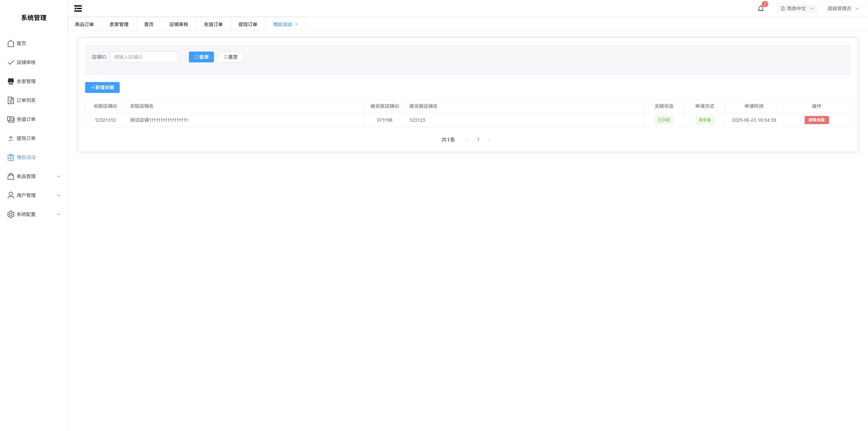The height and width of the screenshot is (431, 868).
Task: Open the notification bell
Action: click(761, 8)
